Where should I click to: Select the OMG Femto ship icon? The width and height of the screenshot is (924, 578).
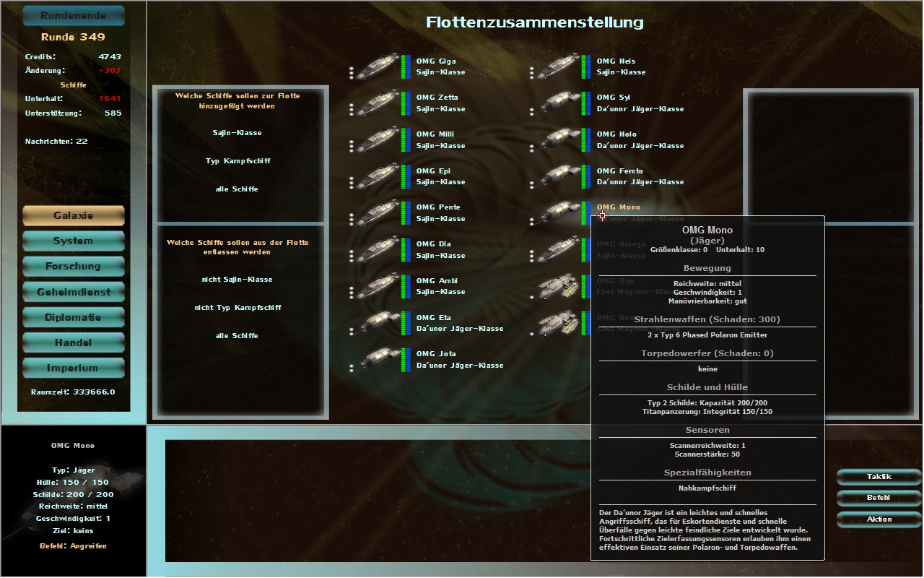tap(557, 176)
